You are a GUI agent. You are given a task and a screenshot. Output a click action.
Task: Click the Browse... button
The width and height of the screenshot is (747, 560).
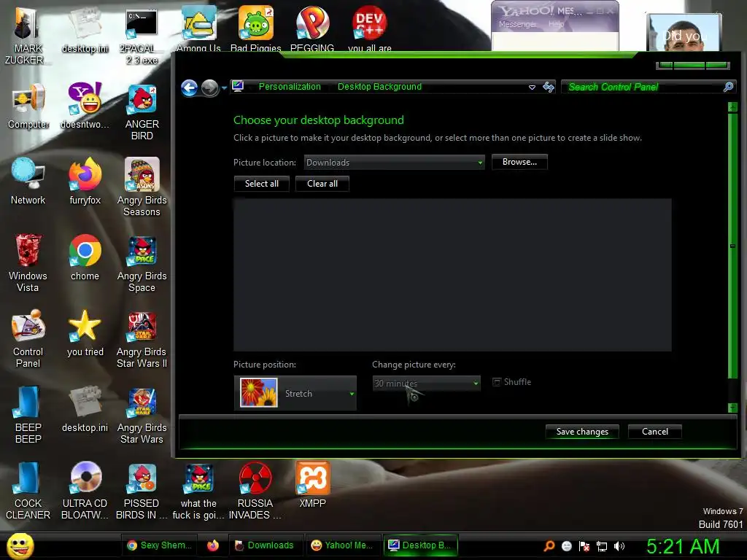click(519, 162)
